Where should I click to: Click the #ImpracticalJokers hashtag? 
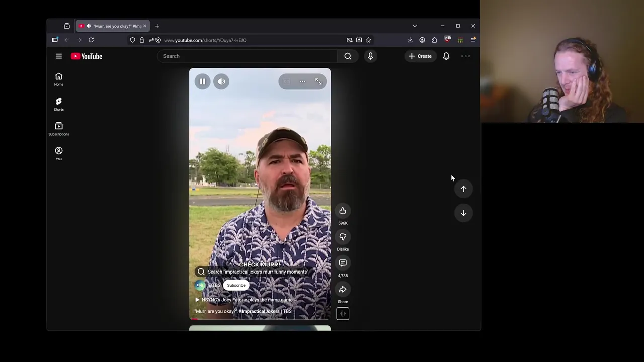point(259,311)
